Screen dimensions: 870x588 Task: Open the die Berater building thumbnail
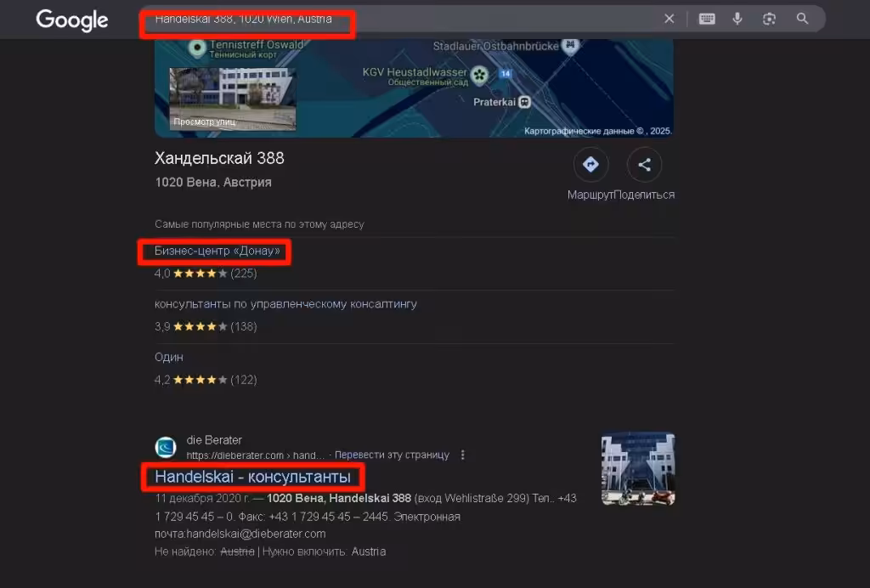pyautogui.click(x=638, y=469)
